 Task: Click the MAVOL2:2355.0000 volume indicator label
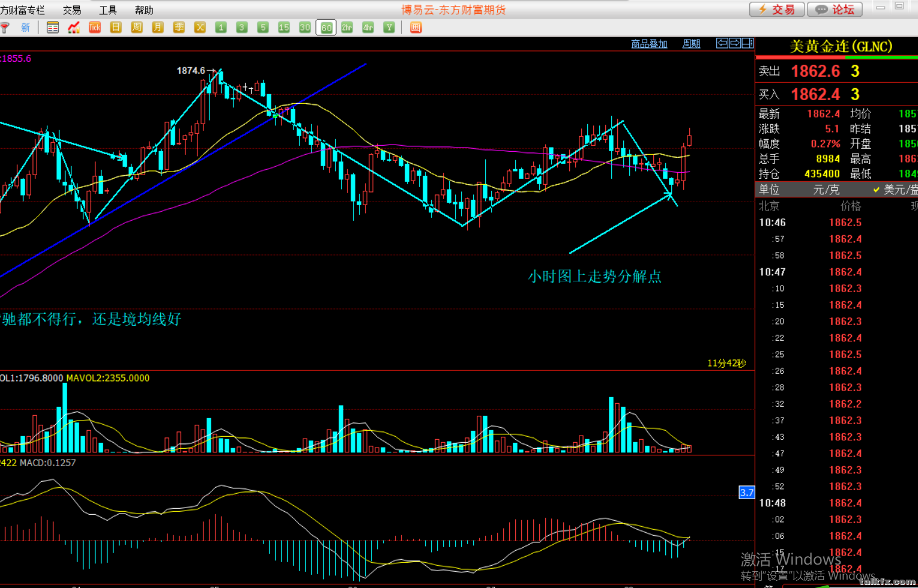pyautogui.click(x=108, y=378)
